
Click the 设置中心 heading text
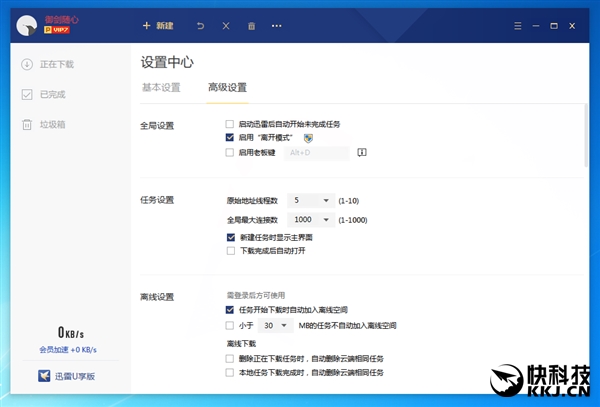click(167, 62)
